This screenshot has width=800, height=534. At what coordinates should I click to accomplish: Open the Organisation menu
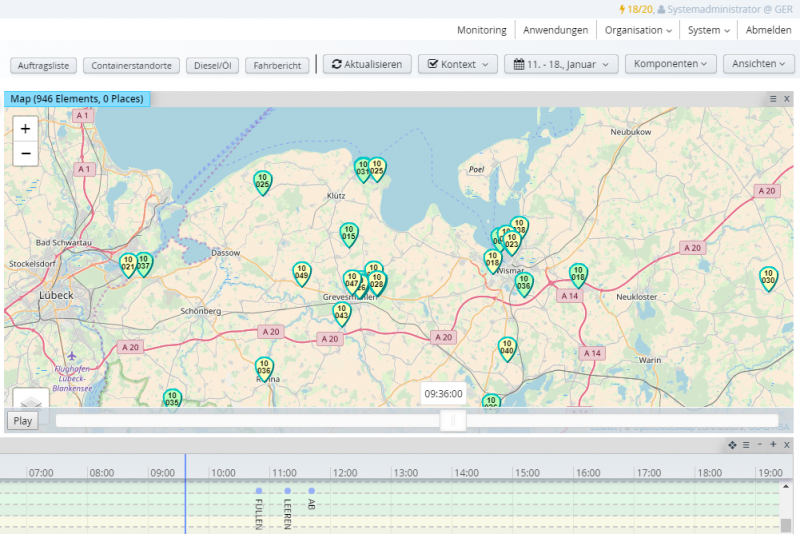(x=638, y=30)
